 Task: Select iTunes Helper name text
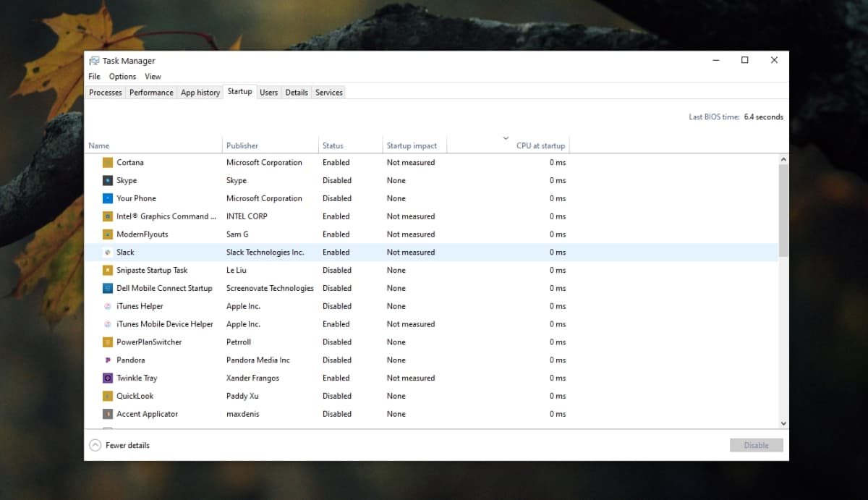coord(140,306)
